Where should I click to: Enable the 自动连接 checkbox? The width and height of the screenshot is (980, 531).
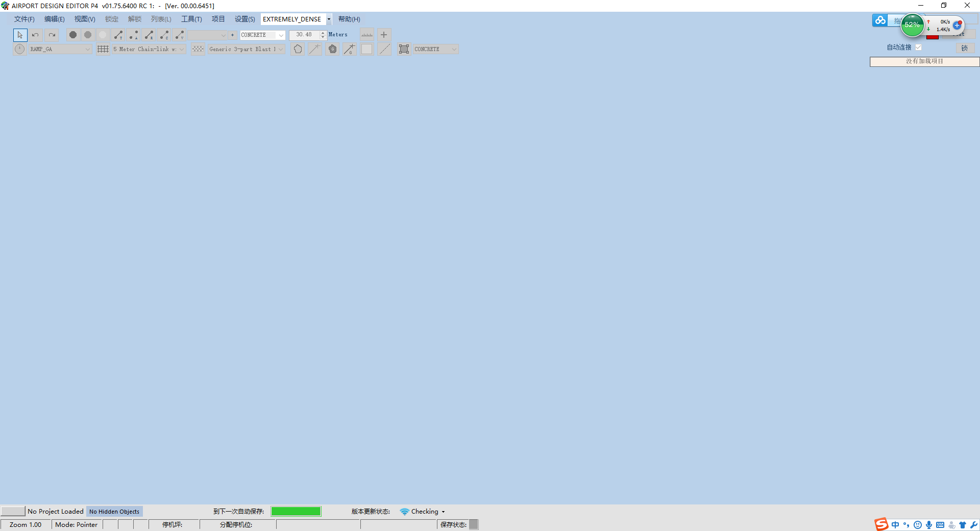pyautogui.click(x=919, y=47)
